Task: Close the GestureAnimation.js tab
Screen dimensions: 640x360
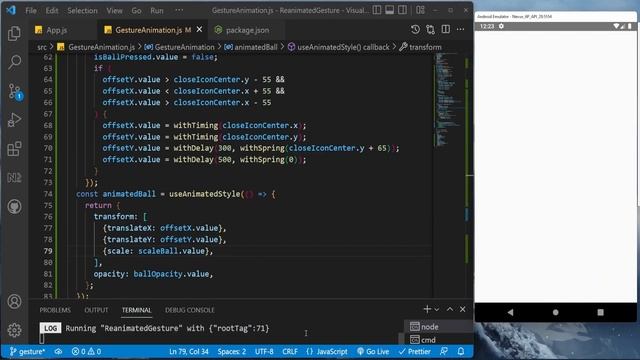Action: tap(199, 29)
